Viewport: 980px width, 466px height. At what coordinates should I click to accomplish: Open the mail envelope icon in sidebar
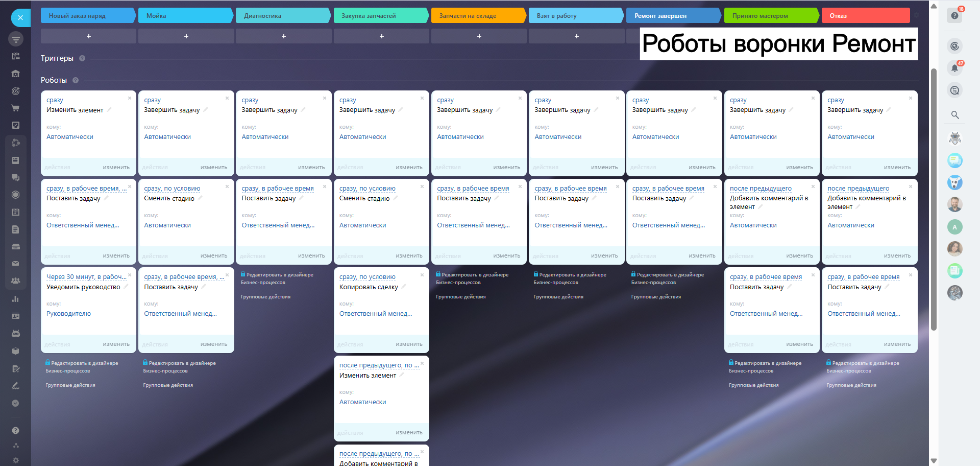click(15, 264)
